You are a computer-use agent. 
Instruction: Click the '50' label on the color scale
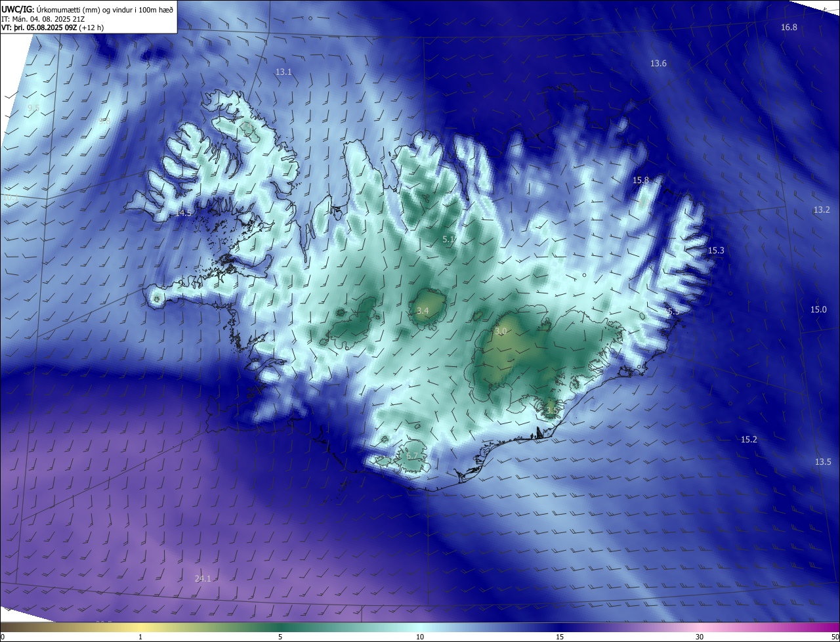pos(835,637)
